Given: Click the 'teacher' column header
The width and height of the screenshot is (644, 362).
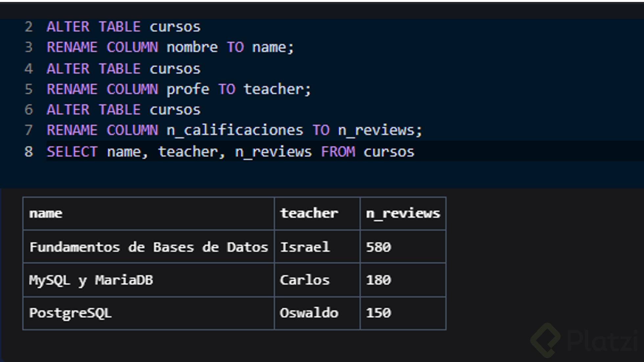Looking at the screenshot, I should [309, 214].
